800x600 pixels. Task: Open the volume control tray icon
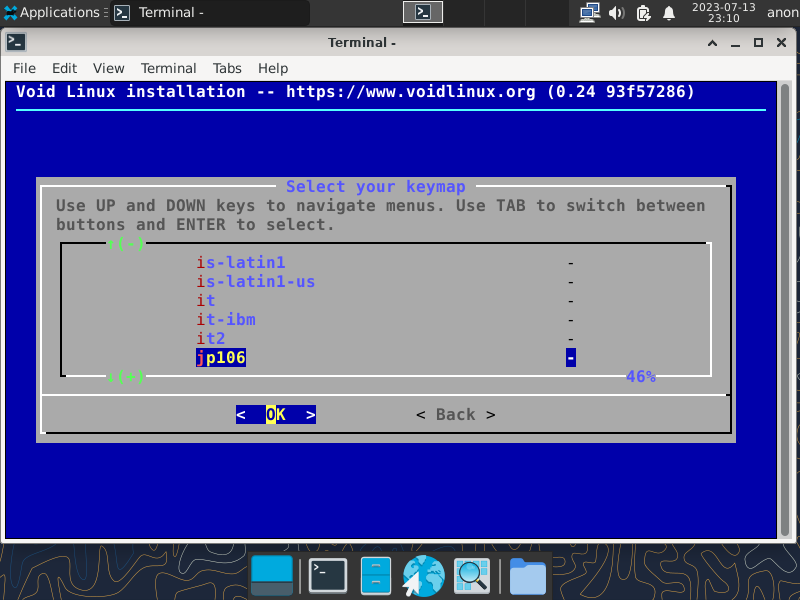(x=616, y=13)
